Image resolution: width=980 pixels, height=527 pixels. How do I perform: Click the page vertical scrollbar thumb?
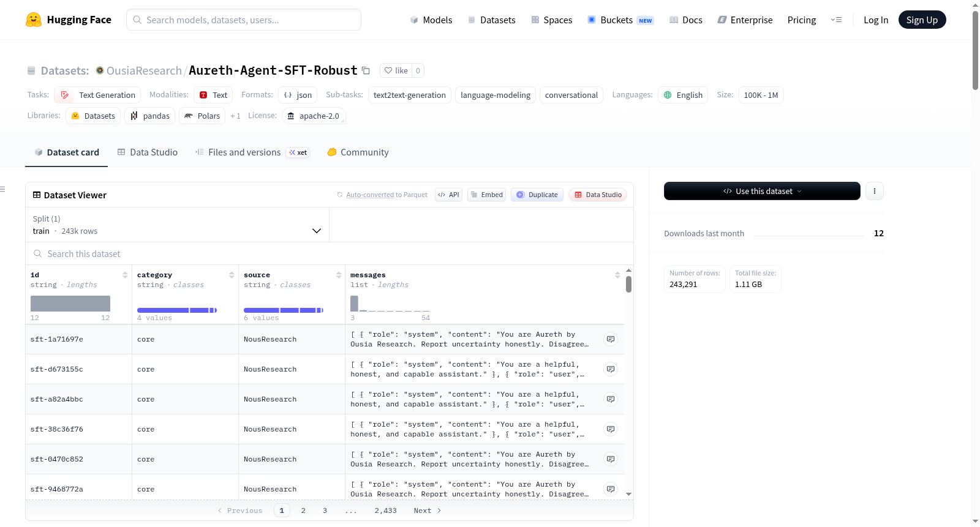point(975,50)
